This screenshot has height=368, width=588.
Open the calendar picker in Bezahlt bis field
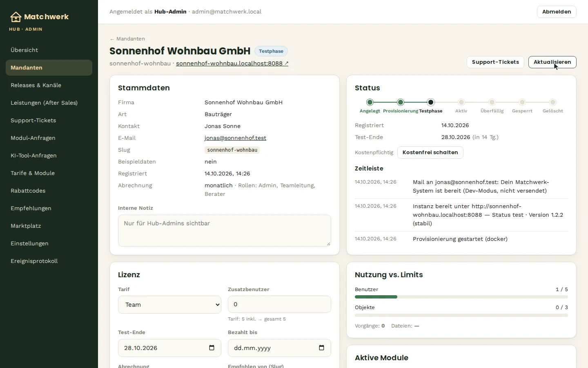(x=321, y=348)
